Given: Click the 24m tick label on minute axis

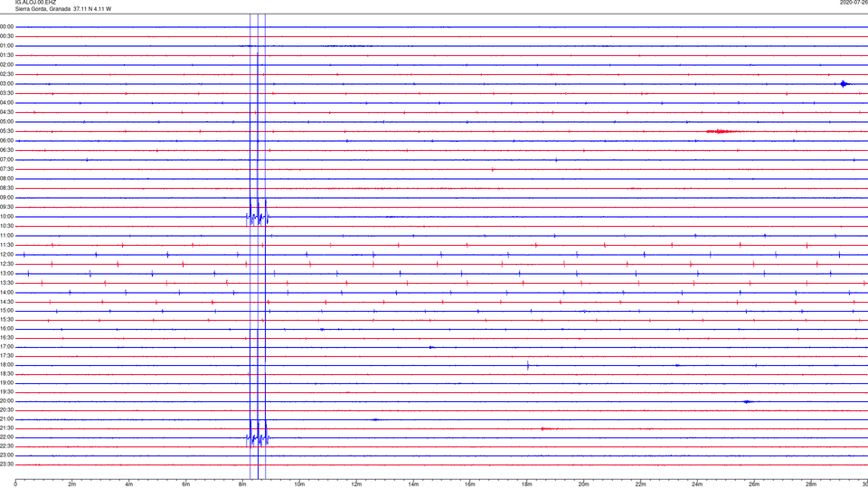Looking at the screenshot, I should [697, 484].
